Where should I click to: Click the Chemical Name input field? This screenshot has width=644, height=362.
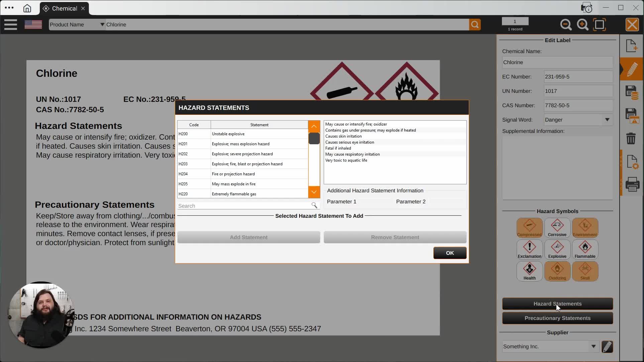point(557,62)
